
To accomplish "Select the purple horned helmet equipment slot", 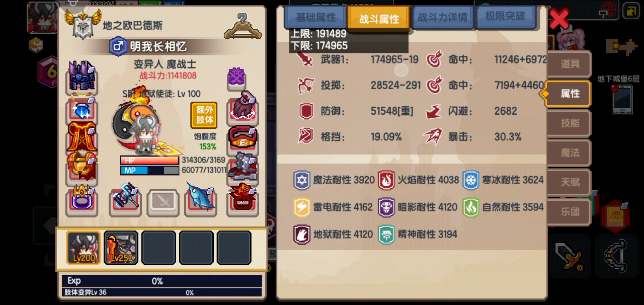I will 82,76.
